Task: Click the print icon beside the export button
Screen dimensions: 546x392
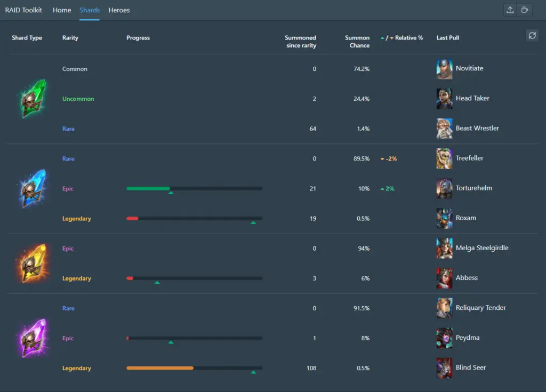Action: pos(525,10)
